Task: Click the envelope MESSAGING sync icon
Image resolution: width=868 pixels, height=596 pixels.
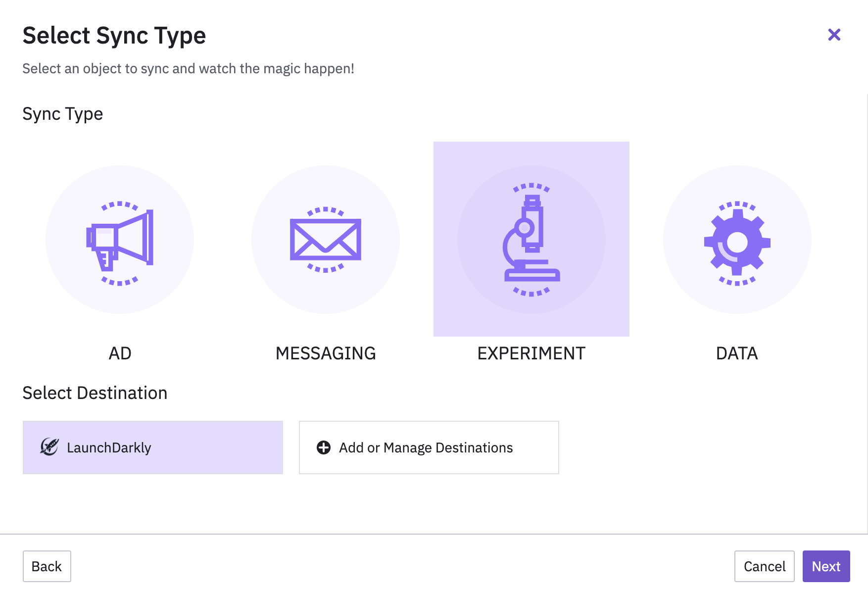Action: pyautogui.click(x=325, y=239)
